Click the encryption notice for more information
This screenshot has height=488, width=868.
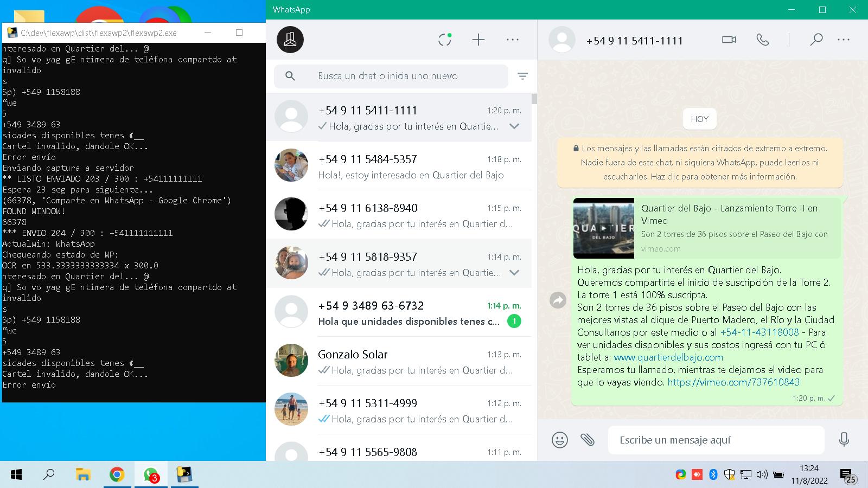(700, 162)
